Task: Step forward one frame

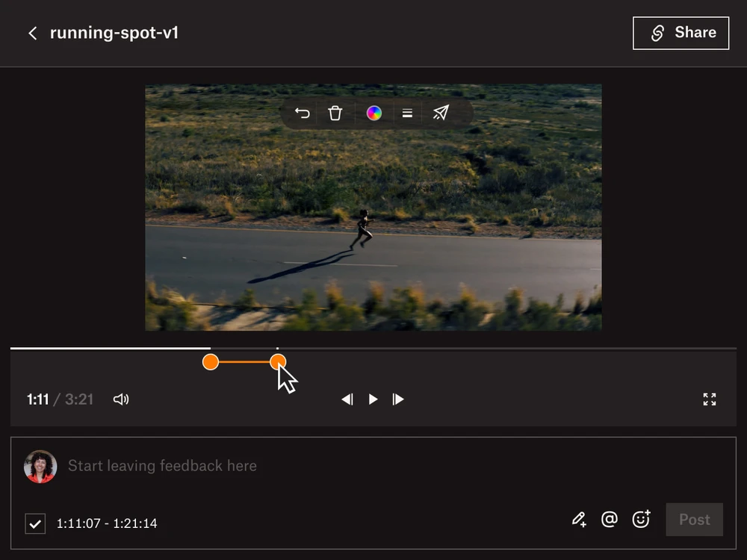Action: pos(398,399)
